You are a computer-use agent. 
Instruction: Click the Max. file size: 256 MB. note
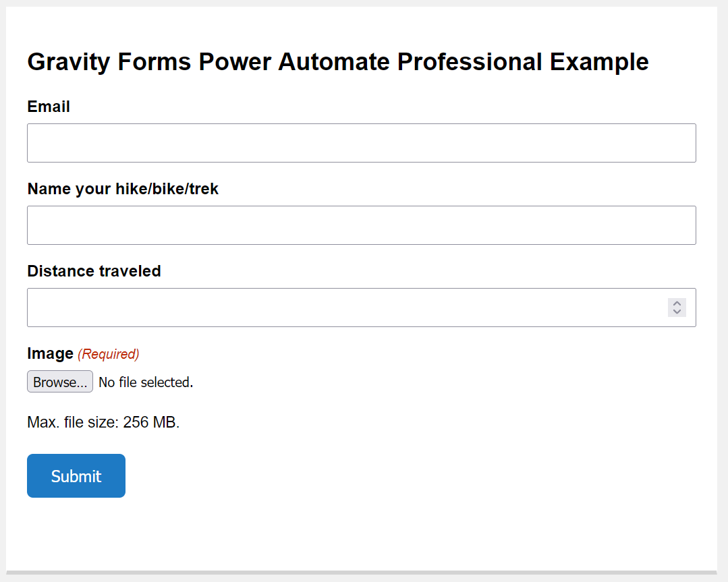pyautogui.click(x=103, y=422)
